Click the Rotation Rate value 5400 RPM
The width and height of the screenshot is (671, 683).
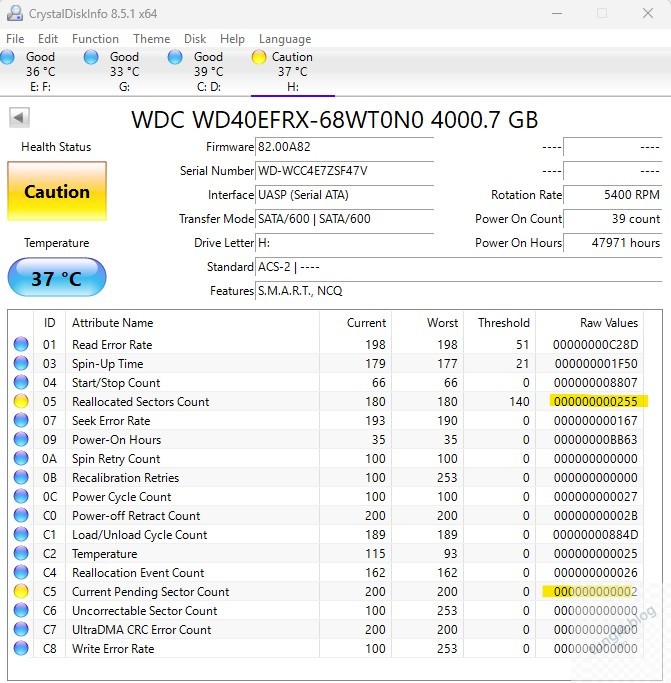coord(613,195)
